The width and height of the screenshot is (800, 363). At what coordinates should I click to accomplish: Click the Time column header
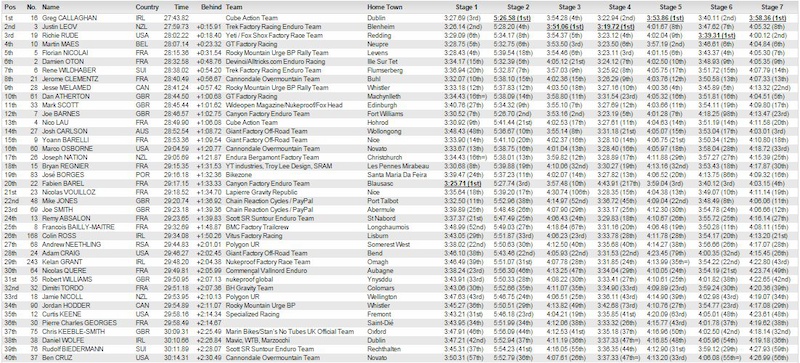tap(182, 7)
